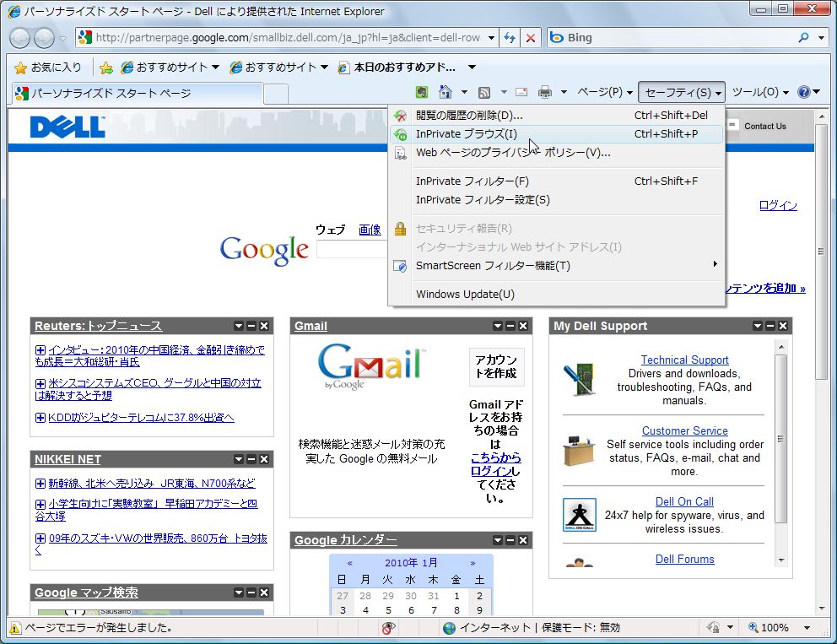The height and width of the screenshot is (644, 837).
Task: Open Web ページのプライバシー ポリシー menu item
Action: click(557, 153)
